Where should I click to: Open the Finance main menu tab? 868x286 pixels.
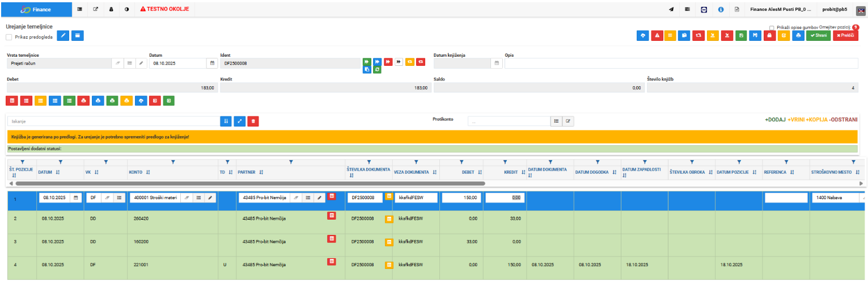tap(36, 10)
